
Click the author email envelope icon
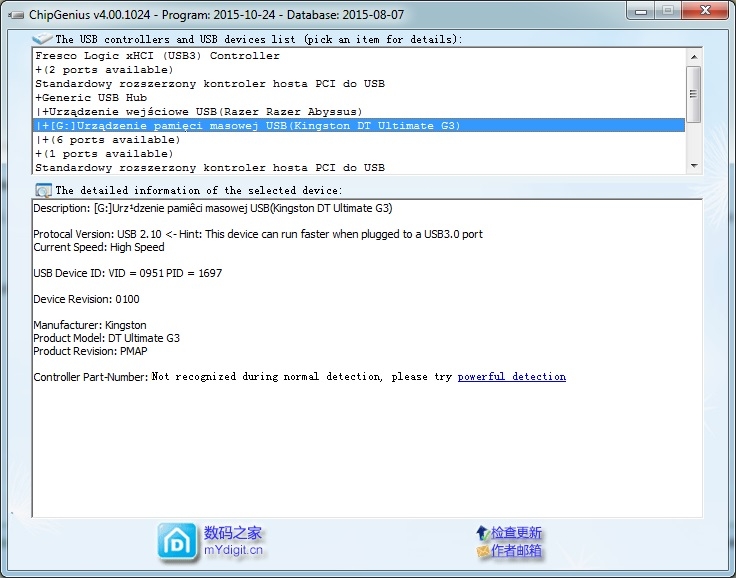[x=483, y=550]
